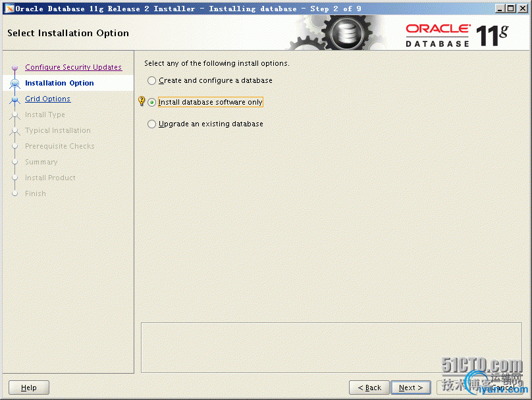Screen dimensions: 532x400
Task: Cancel the installation
Action: 502,387
